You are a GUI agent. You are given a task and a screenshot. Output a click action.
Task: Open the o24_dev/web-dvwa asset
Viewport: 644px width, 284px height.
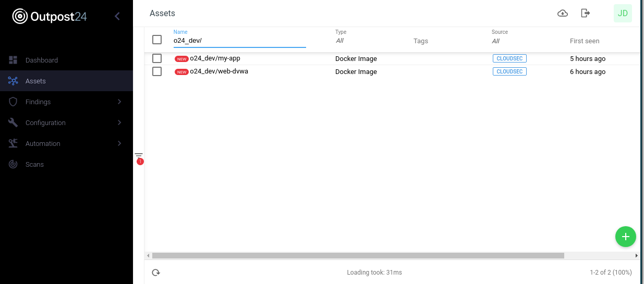(219, 71)
